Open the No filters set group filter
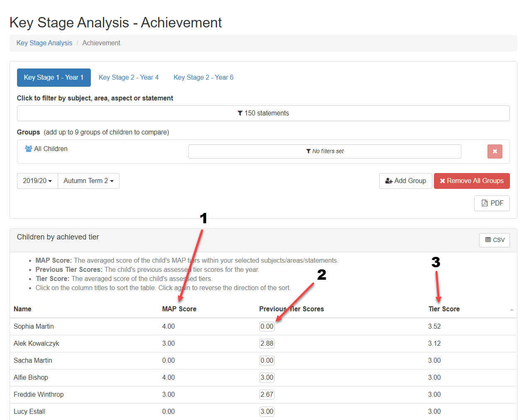Screen dimensions: 524x420 pyautogui.click(x=324, y=151)
